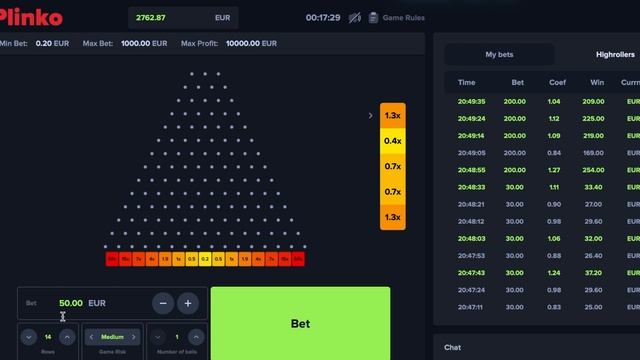Image resolution: width=640 pixels, height=360 pixels.
Task: Click the Plinko logo
Action: (x=31, y=17)
